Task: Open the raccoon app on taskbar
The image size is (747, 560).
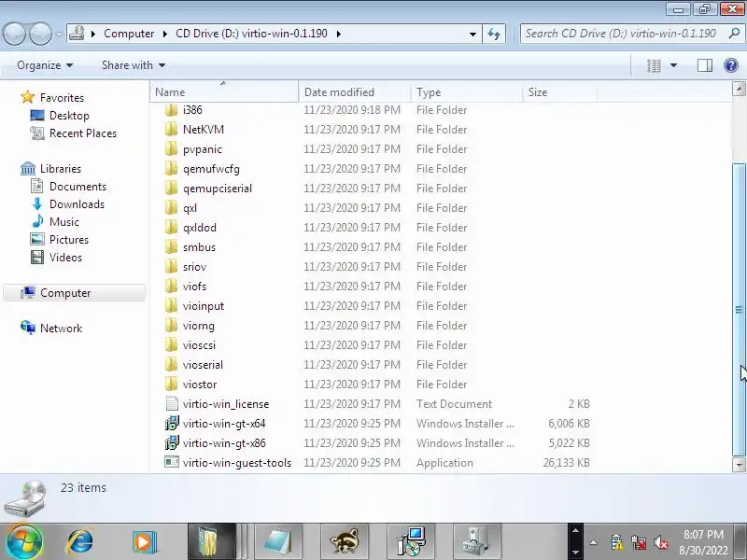Action: pos(345,542)
